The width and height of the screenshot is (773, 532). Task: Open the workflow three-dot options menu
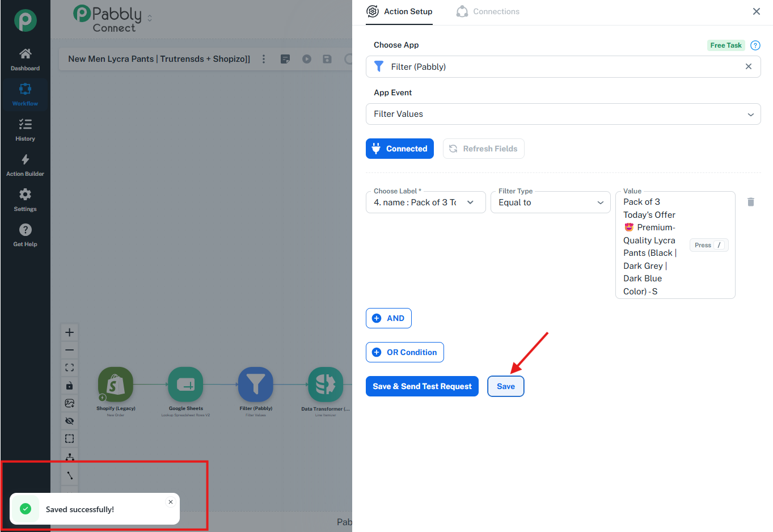[264, 59]
